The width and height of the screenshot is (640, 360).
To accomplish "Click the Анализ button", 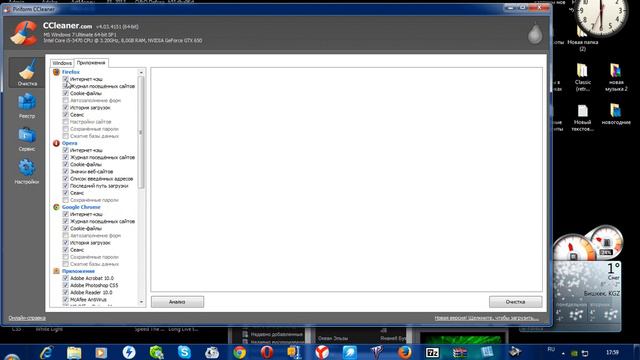I will (x=177, y=302).
